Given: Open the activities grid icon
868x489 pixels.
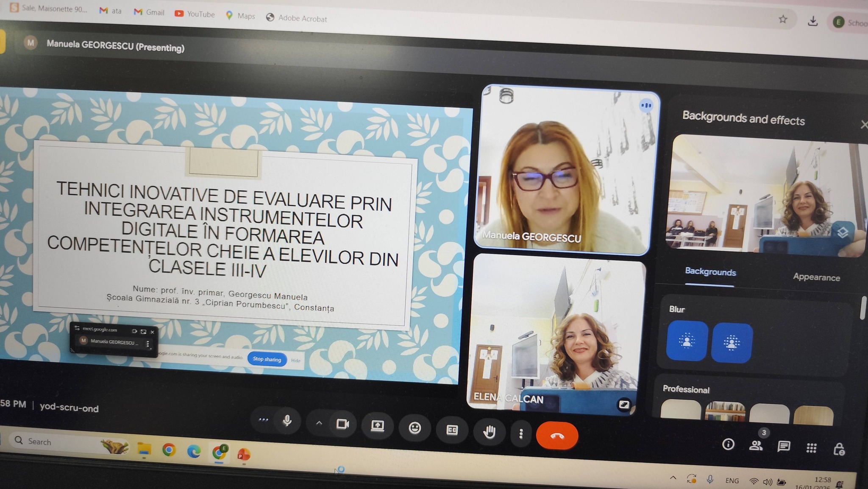Looking at the screenshot, I should pos(811,448).
